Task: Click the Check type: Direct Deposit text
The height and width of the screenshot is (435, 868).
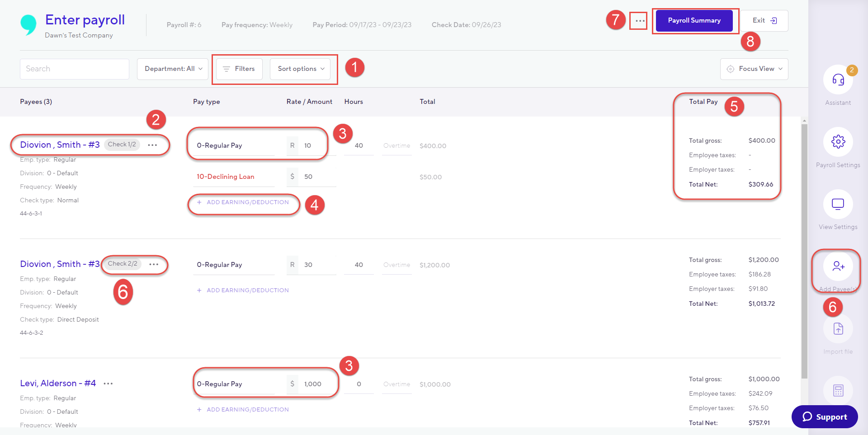Action: 59,319
